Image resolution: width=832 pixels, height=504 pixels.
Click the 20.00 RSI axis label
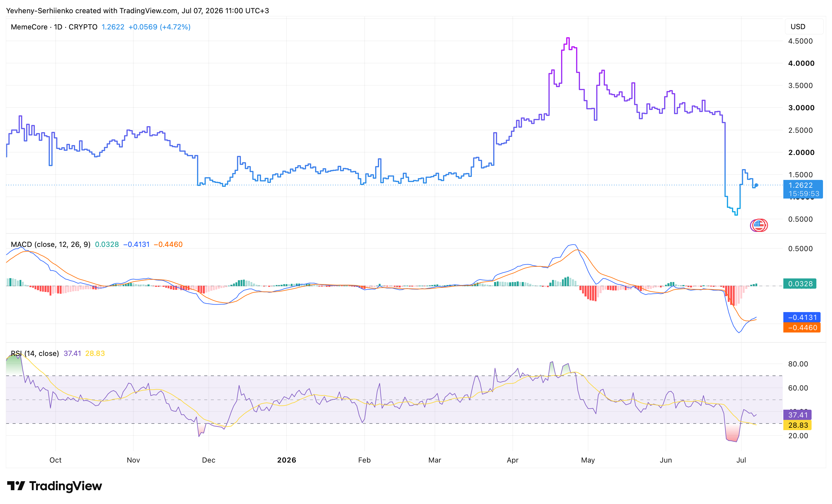[798, 436]
